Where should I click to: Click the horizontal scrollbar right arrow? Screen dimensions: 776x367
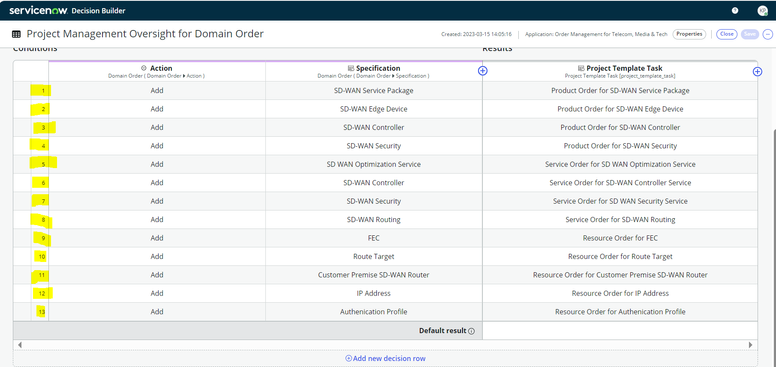pyautogui.click(x=750, y=345)
